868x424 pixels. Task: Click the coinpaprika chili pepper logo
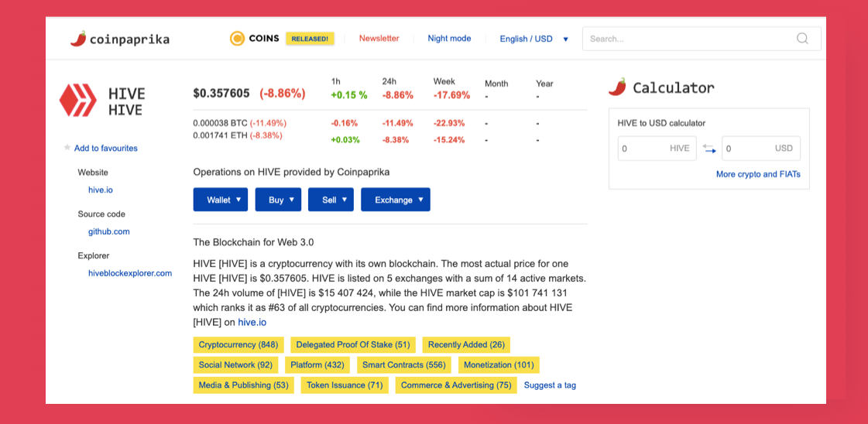point(78,39)
